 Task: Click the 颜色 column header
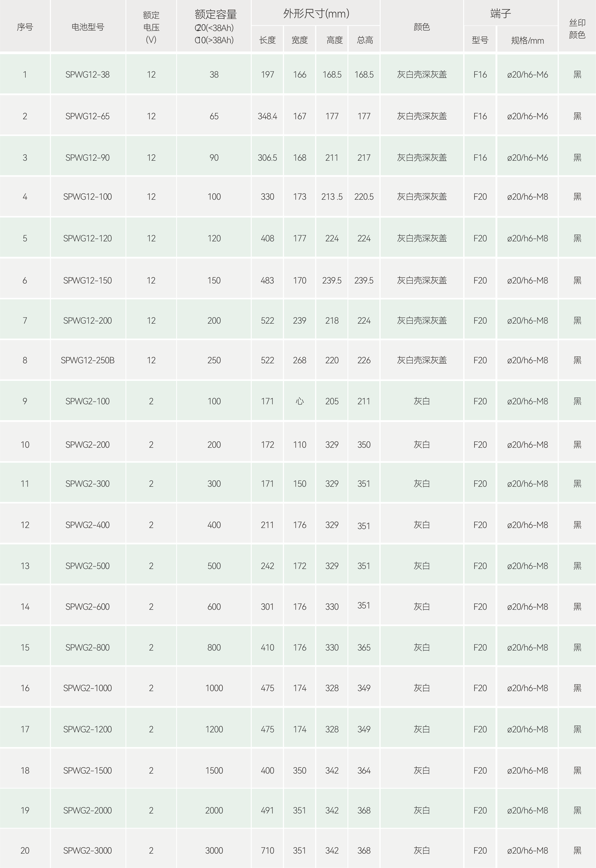[422, 27]
